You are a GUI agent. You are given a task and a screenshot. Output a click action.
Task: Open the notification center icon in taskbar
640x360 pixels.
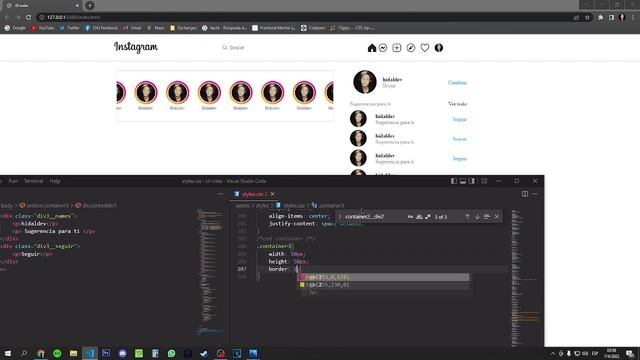point(630,353)
